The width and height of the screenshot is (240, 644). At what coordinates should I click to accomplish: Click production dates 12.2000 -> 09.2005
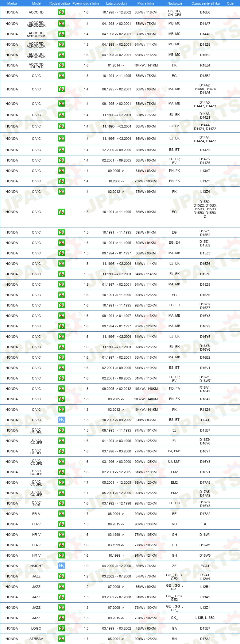tap(117, 150)
